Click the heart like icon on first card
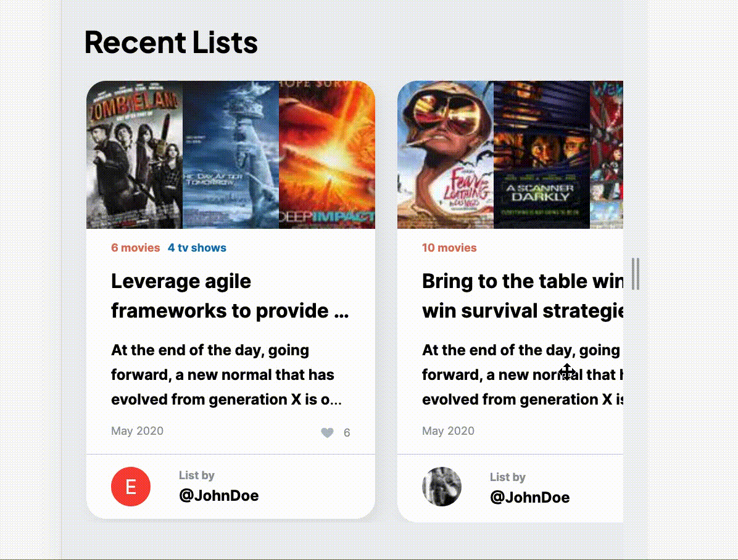The height and width of the screenshot is (560, 738). pyautogui.click(x=327, y=433)
